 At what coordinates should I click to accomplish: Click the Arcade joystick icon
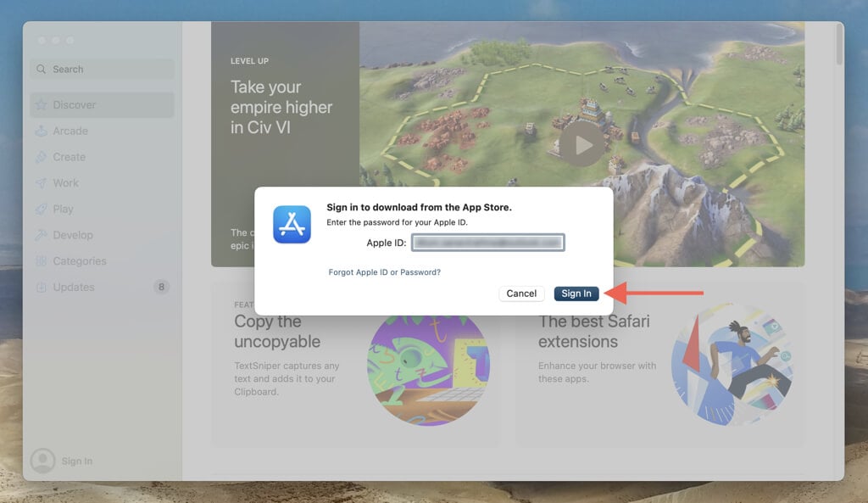(41, 131)
